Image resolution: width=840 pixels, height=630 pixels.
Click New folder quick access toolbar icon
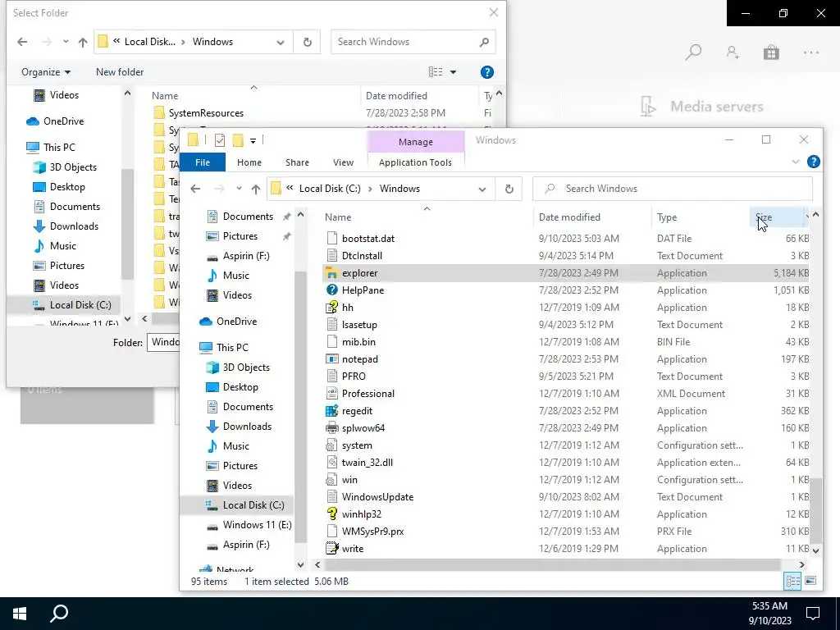coord(238,140)
